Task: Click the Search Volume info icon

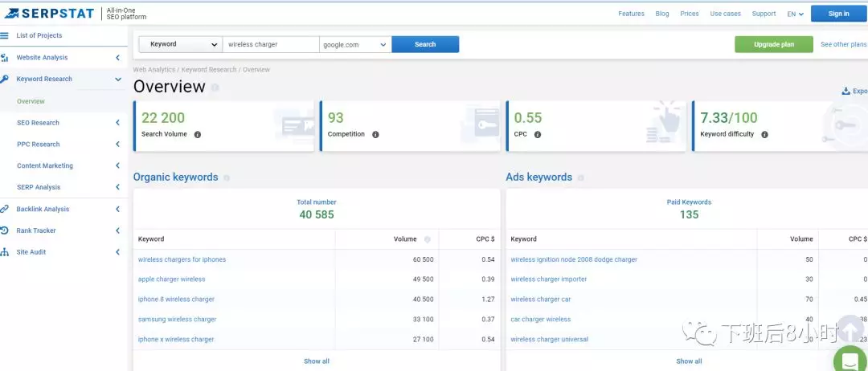Action: [198, 135]
